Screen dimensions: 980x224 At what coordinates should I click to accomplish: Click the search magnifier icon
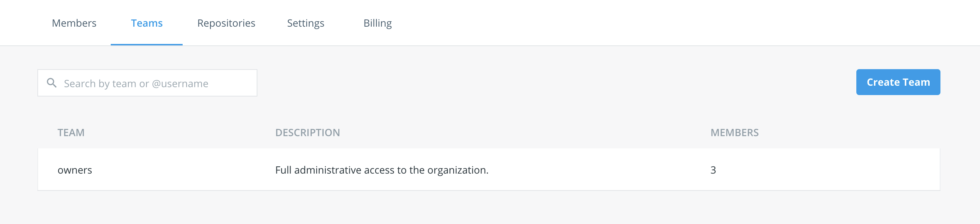pyautogui.click(x=52, y=82)
